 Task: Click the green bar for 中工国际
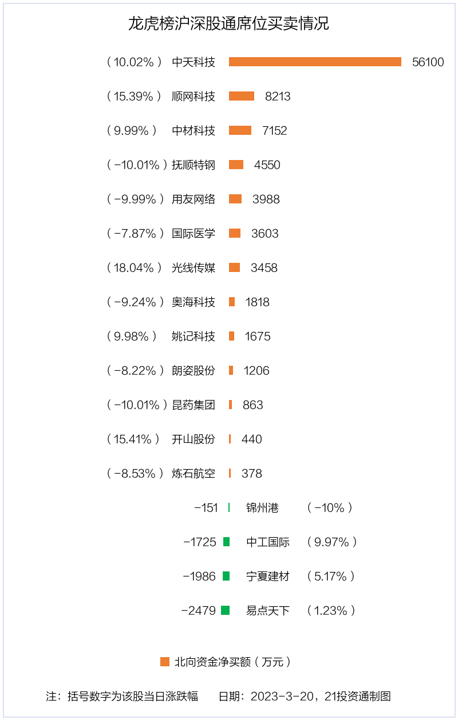click(226, 542)
